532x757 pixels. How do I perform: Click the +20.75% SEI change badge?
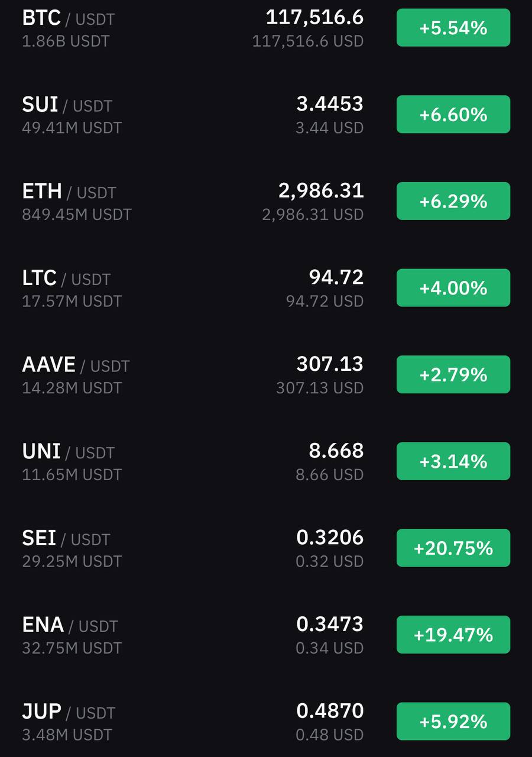click(x=453, y=548)
